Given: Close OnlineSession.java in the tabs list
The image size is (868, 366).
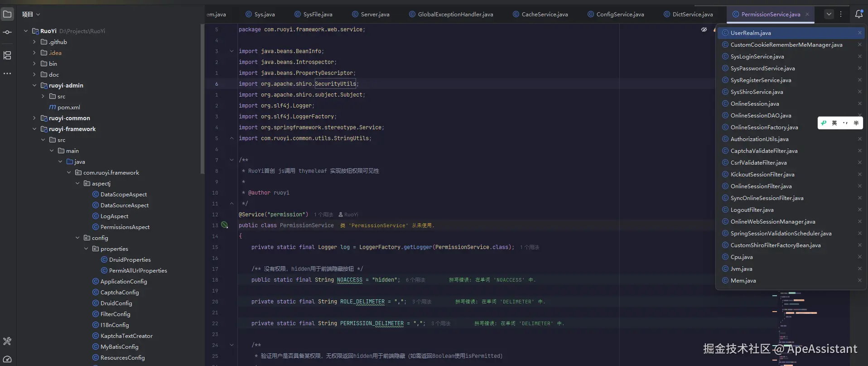Looking at the screenshot, I should (859, 103).
